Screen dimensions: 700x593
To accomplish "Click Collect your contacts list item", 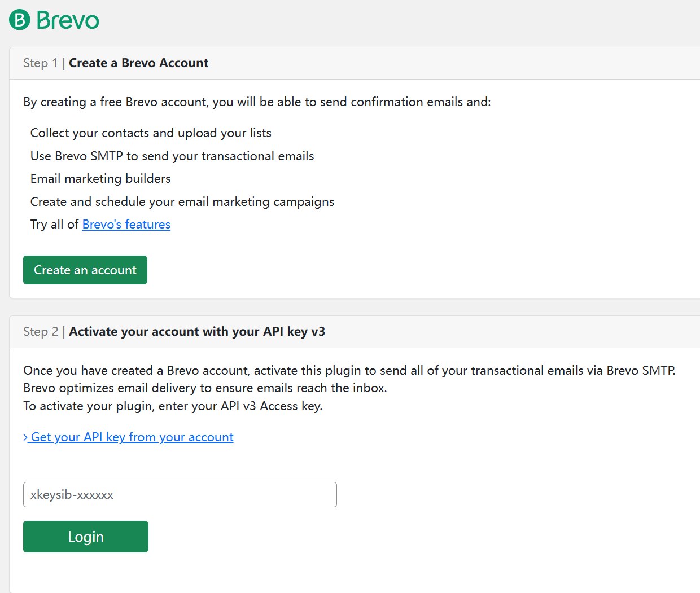I will click(151, 133).
